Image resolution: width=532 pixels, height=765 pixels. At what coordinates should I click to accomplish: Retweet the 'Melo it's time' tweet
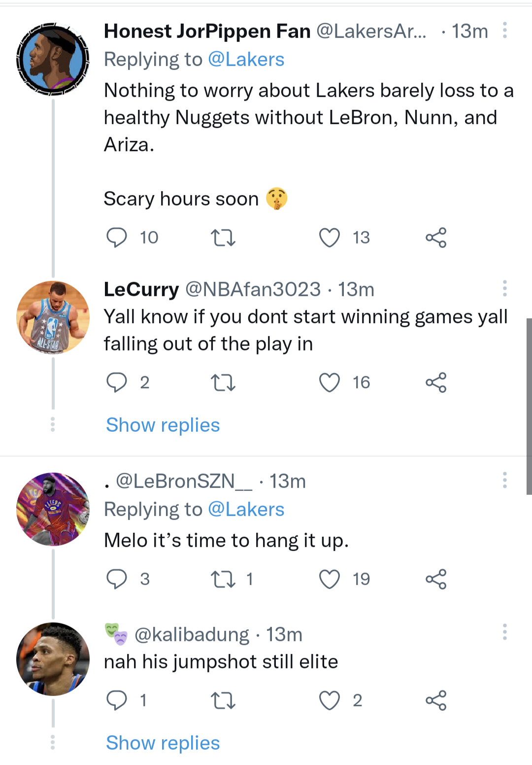click(x=223, y=579)
